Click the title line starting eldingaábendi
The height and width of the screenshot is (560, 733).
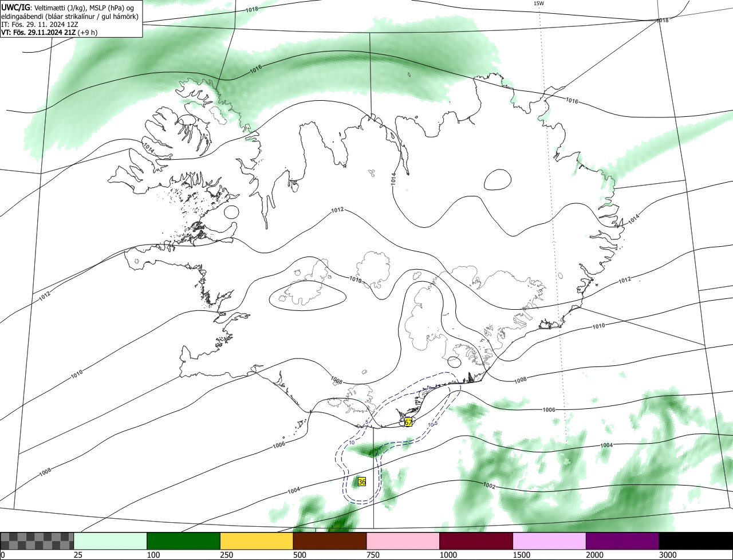tap(70, 15)
